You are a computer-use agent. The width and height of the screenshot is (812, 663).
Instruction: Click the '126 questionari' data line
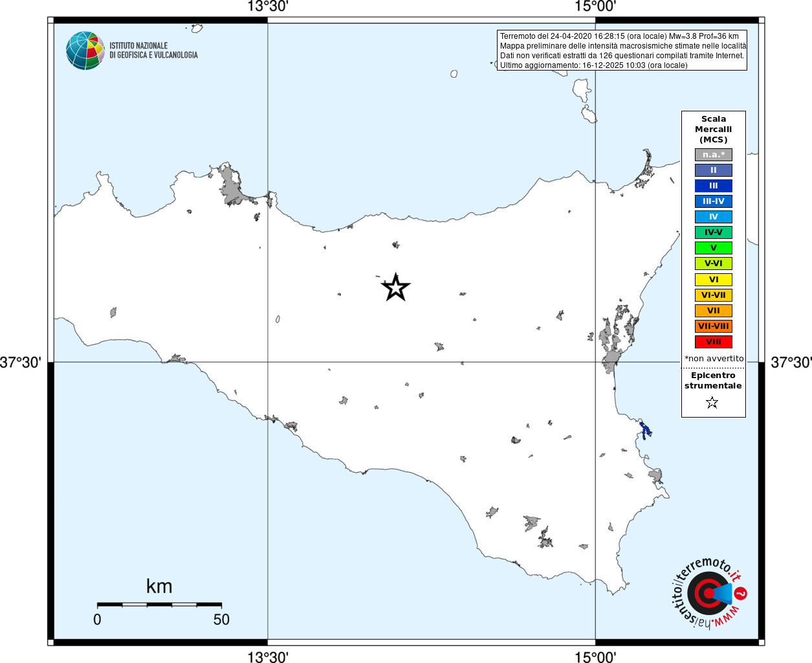pos(622,56)
